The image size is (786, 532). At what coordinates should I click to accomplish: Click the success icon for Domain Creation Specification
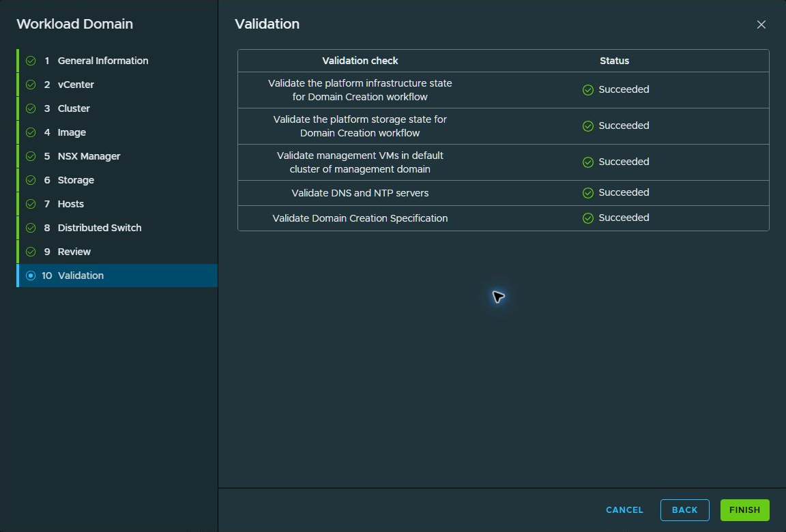pos(588,218)
